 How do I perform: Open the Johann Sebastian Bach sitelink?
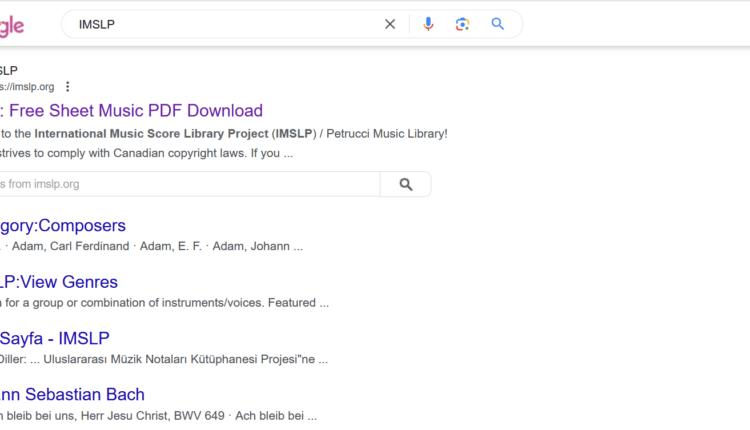pyautogui.click(x=72, y=395)
